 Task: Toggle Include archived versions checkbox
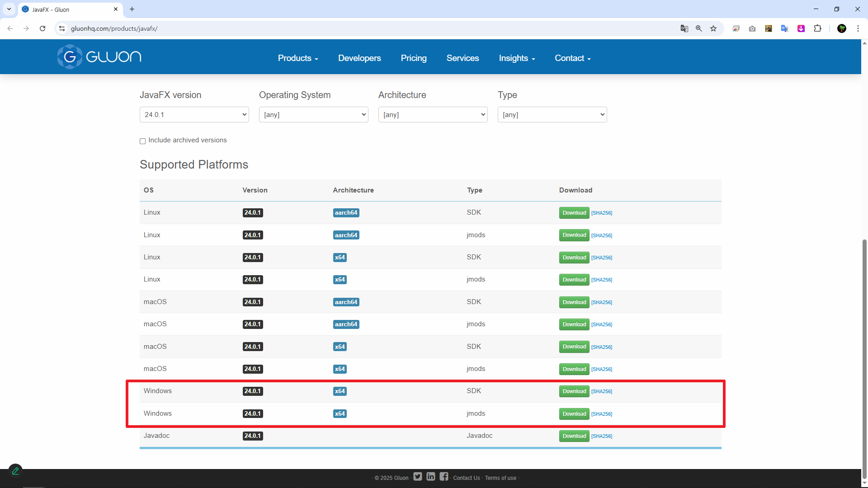pos(142,141)
